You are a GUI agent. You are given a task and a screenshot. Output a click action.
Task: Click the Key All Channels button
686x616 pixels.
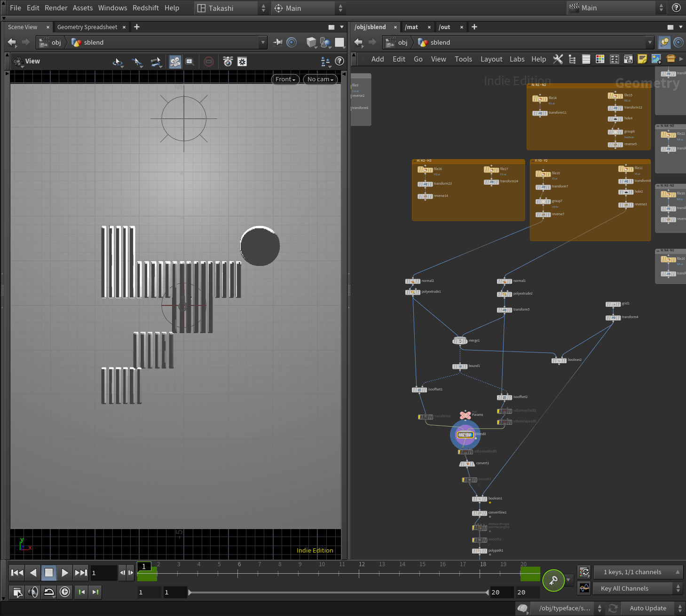624,588
